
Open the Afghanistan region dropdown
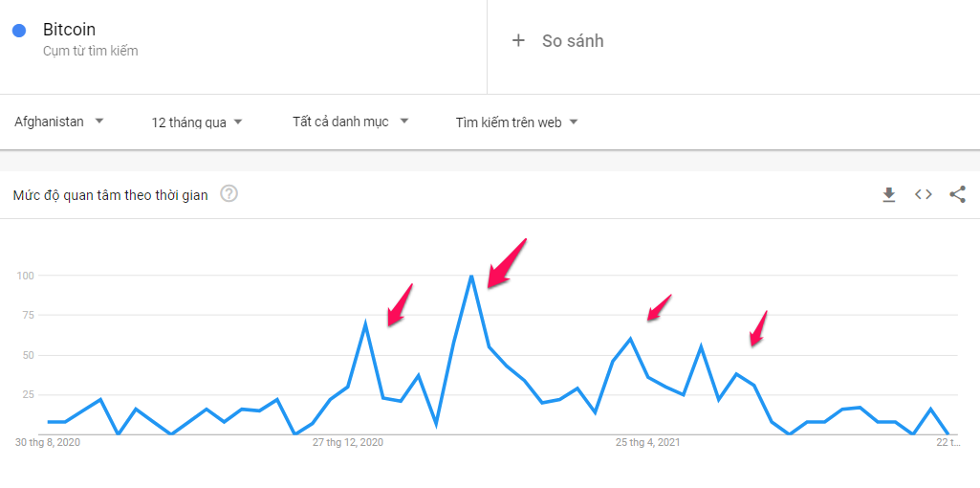[x=58, y=122]
